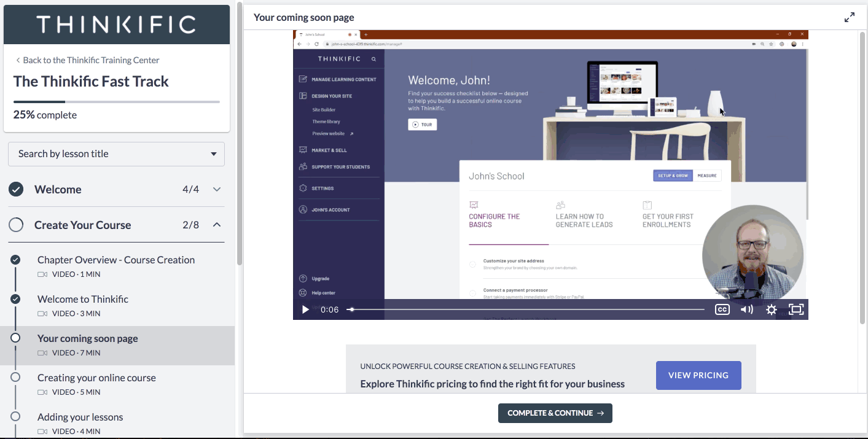The height and width of the screenshot is (439, 868).
Task: Click video icon under Adding your lessons
Action: (x=42, y=432)
